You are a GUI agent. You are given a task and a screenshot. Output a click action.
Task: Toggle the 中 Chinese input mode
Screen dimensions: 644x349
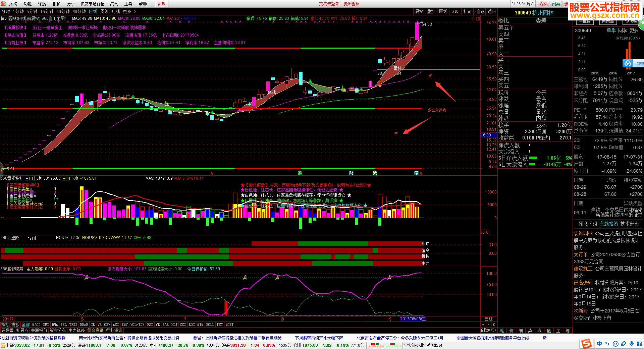point(599,344)
